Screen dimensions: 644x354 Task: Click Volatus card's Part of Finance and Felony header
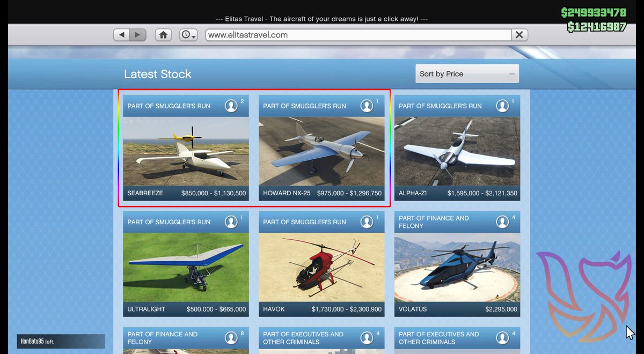click(x=434, y=222)
